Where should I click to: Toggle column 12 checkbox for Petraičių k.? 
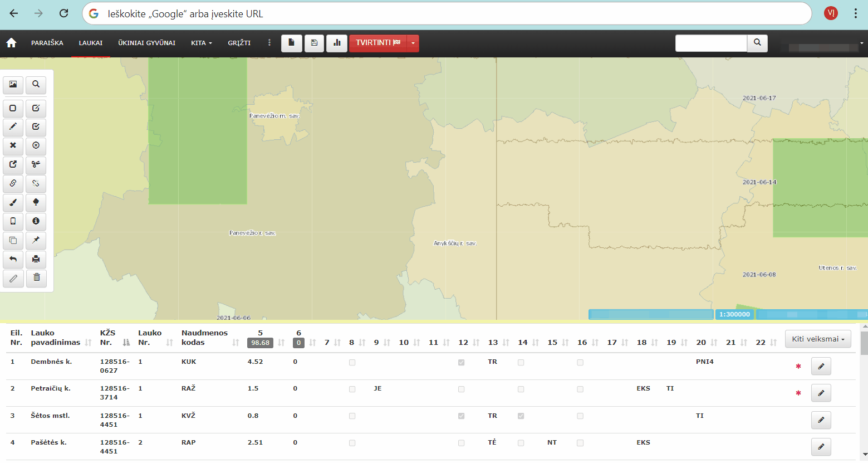pyautogui.click(x=461, y=389)
